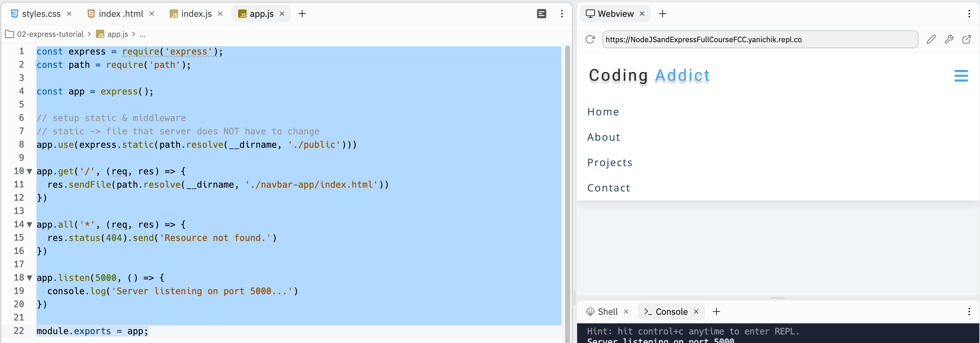Click the webview URL address field
The image size is (980, 343).
(760, 39)
